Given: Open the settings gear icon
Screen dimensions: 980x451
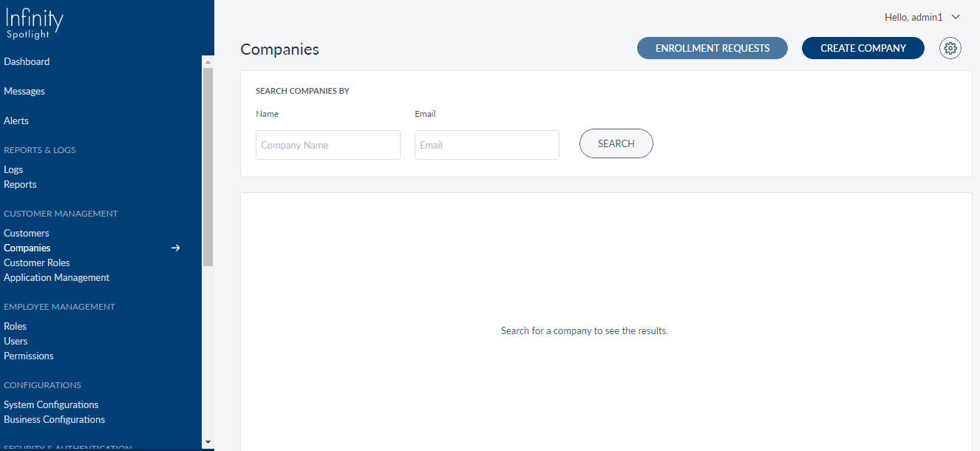Looking at the screenshot, I should 950,48.
